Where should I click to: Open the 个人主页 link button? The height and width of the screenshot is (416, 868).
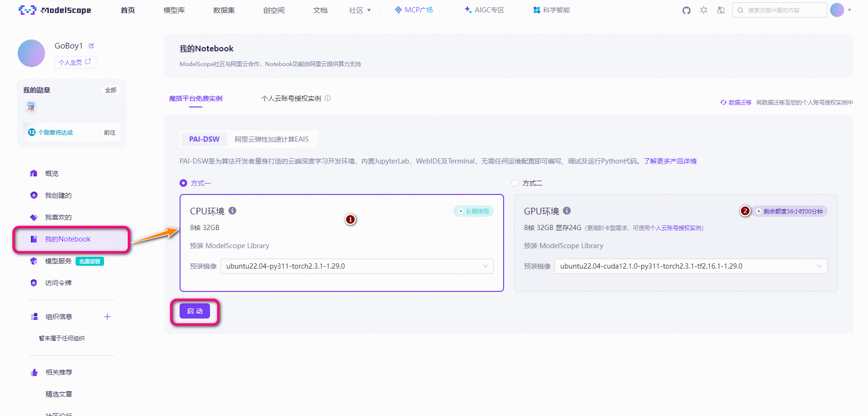click(75, 62)
